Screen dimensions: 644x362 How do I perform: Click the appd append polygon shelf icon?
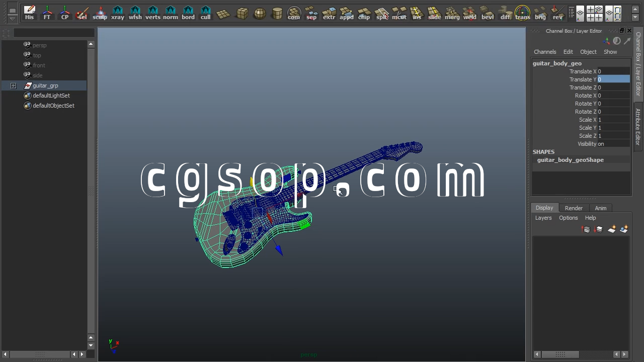tap(347, 13)
